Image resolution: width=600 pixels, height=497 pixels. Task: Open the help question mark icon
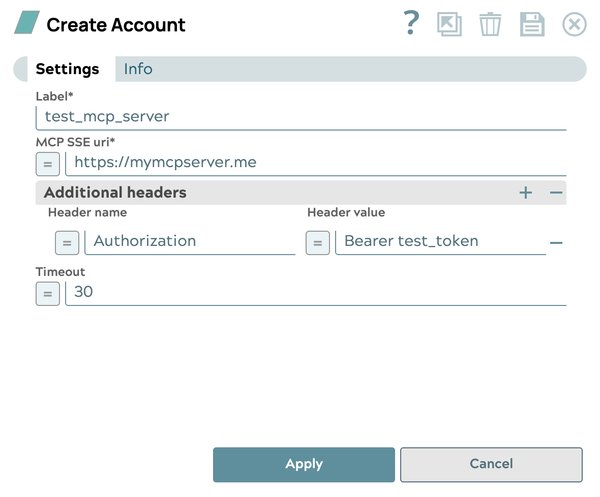coord(411,24)
